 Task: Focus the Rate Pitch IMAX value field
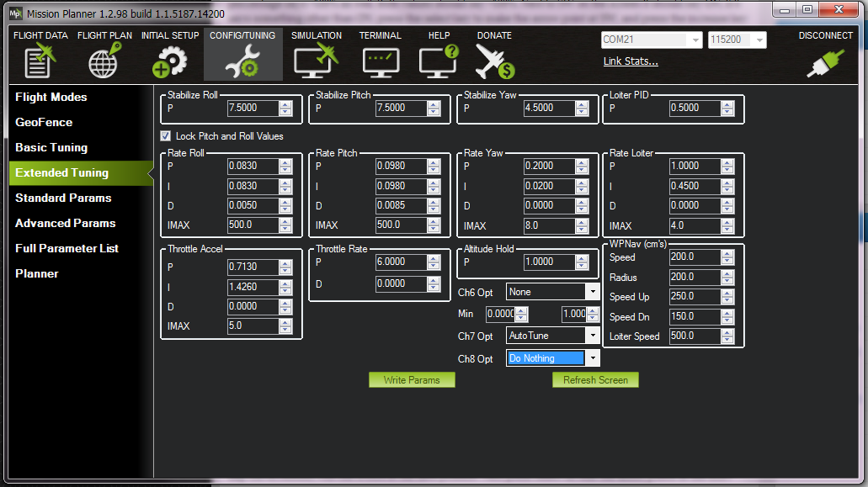click(401, 225)
